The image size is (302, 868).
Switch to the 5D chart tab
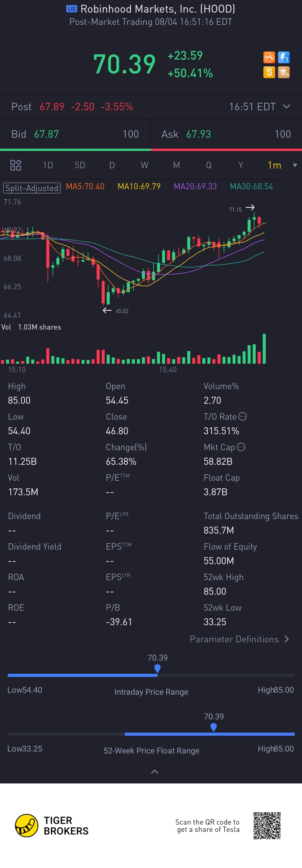coord(80,165)
